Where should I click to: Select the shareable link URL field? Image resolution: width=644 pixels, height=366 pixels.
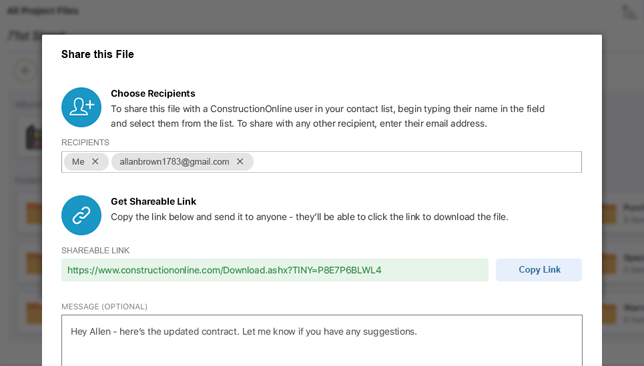click(x=275, y=270)
